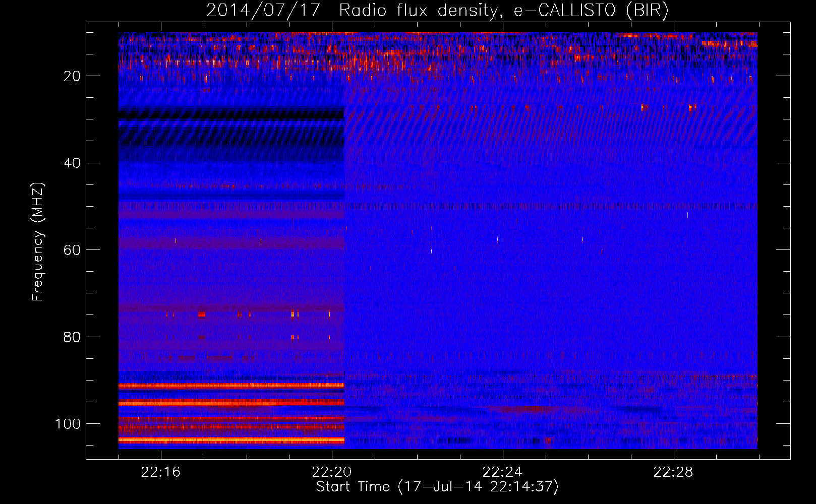
Task: Click the plot title 'Radio flux density, e-CALLISTO (BIR)'
Action: pyautogui.click(x=504, y=10)
